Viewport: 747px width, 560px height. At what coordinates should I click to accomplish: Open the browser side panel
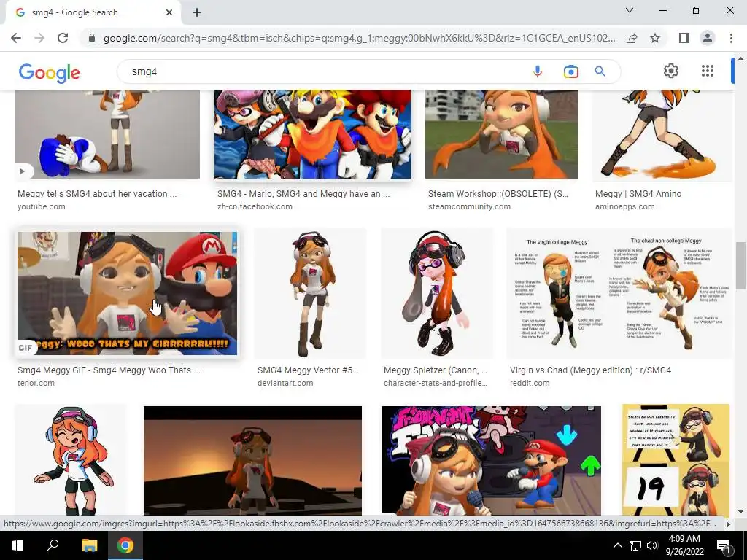coord(684,38)
